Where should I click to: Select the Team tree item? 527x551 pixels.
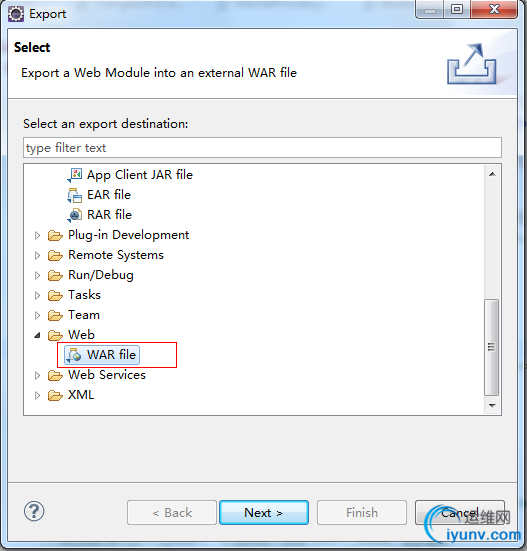point(84,315)
